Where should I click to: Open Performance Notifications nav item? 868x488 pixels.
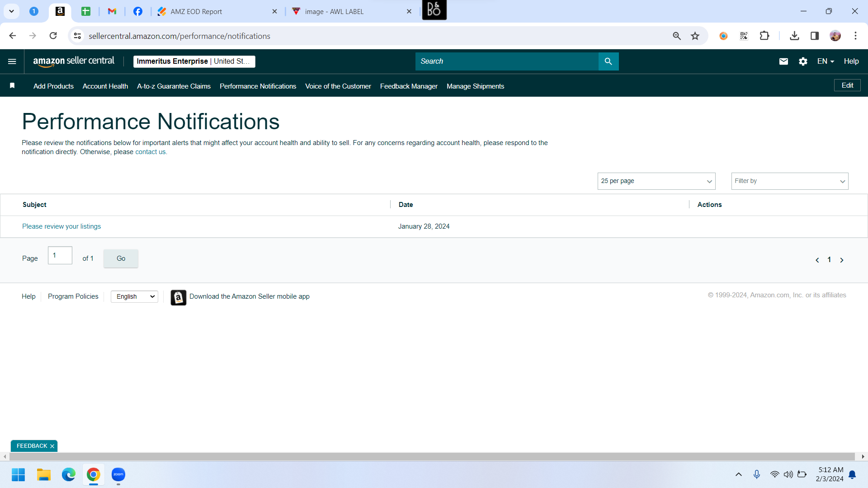(x=258, y=86)
